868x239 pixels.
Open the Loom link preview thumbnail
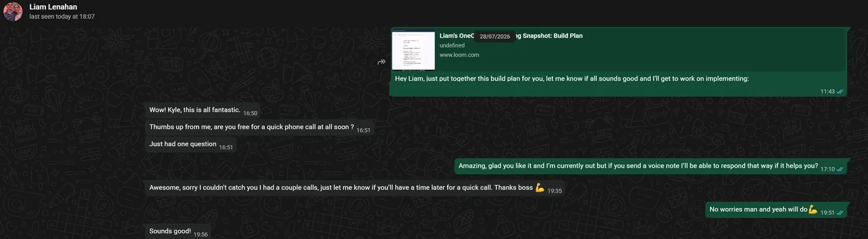point(414,51)
